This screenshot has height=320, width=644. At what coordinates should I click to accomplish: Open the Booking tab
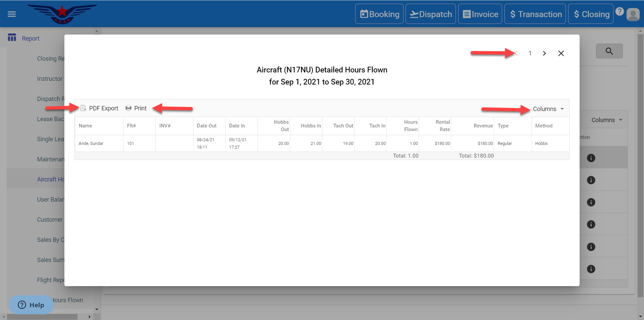379,14
